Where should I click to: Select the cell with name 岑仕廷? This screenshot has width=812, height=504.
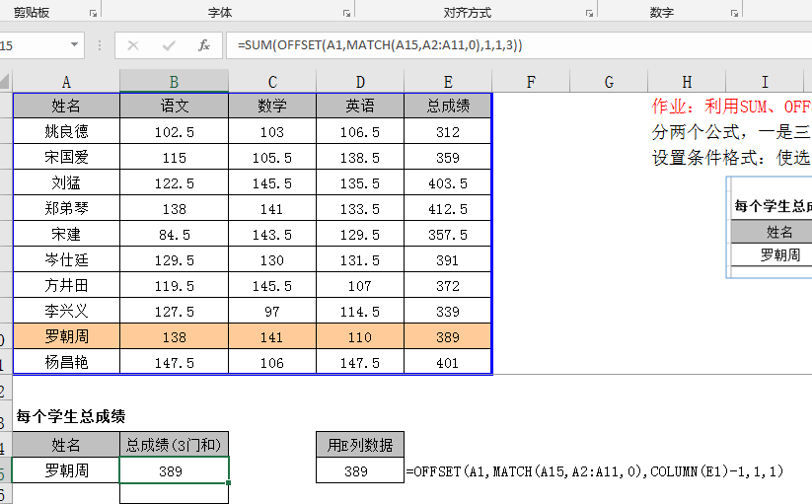click(66, 259)
